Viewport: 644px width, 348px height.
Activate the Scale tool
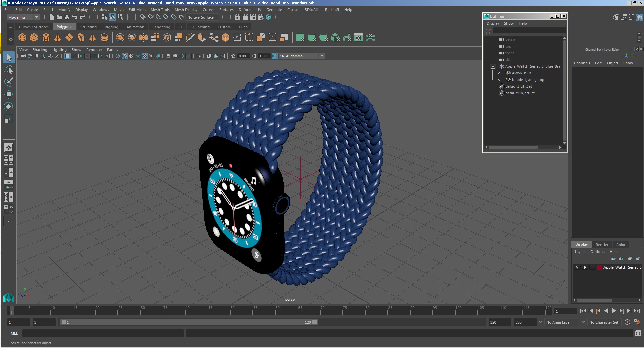[x=9, y=119]
